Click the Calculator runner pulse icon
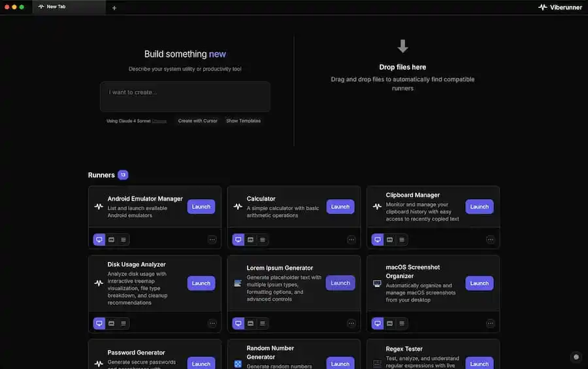The image size is (588, 369). (238, 206)
